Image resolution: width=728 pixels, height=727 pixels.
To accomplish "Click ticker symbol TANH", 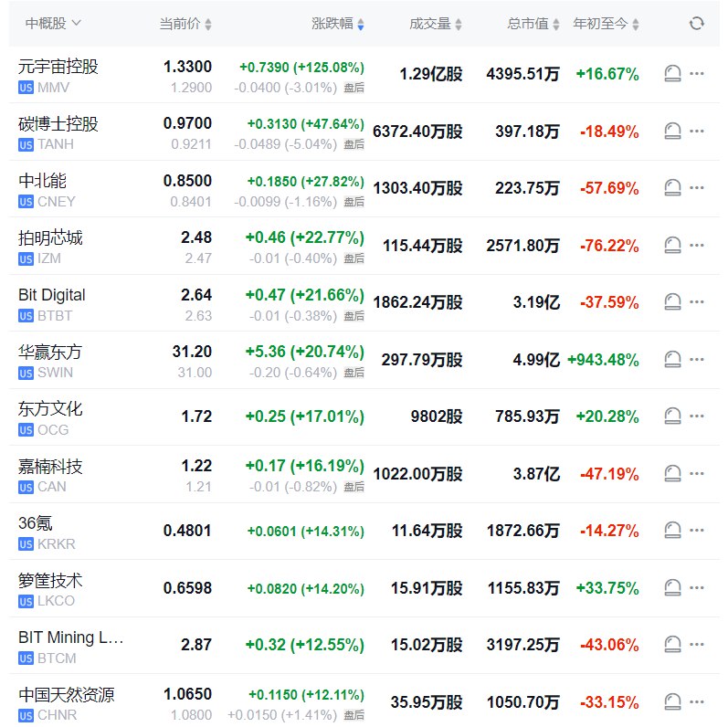I will [56, 144].
